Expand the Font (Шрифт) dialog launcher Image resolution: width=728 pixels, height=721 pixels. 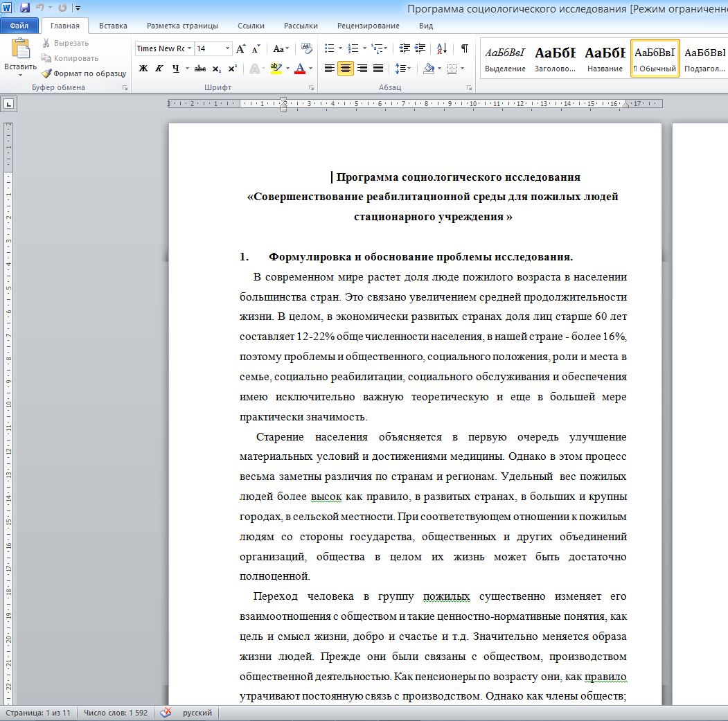tap(312, 87)
